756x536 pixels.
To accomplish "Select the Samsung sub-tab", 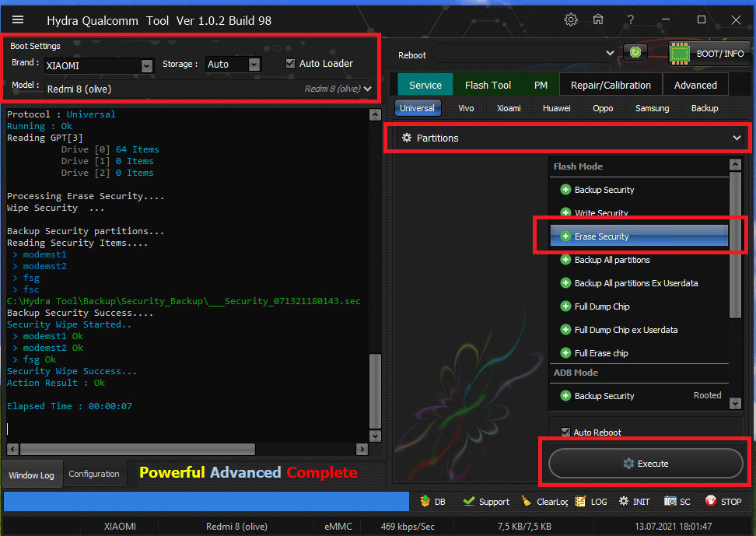I will point(652,108).
